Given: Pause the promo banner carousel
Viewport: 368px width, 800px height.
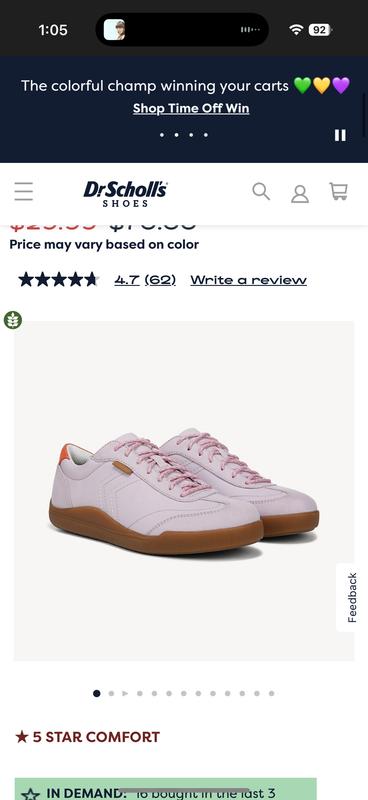Looking at the screenshot, I should (x=340, y=135).
